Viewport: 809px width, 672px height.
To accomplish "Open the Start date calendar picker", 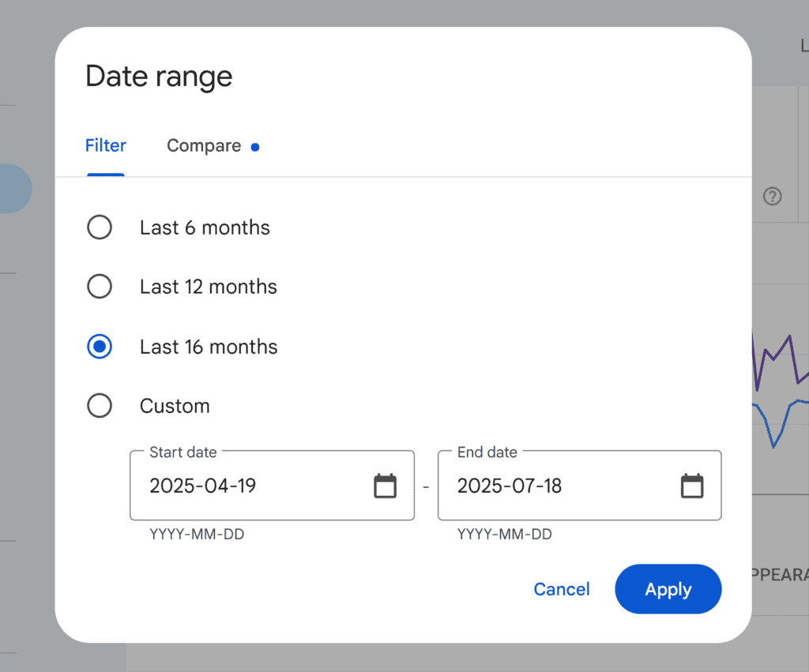I will click(x=385, y=486).
